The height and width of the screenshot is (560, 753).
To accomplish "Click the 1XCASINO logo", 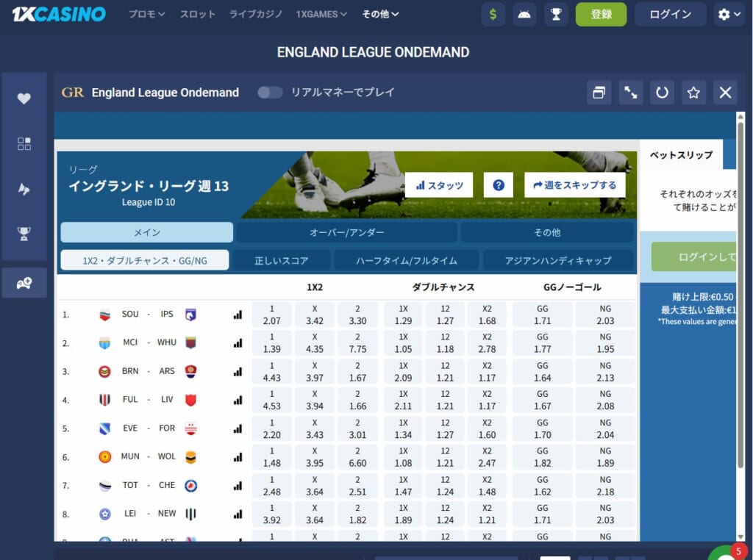I will coord(59,14).
